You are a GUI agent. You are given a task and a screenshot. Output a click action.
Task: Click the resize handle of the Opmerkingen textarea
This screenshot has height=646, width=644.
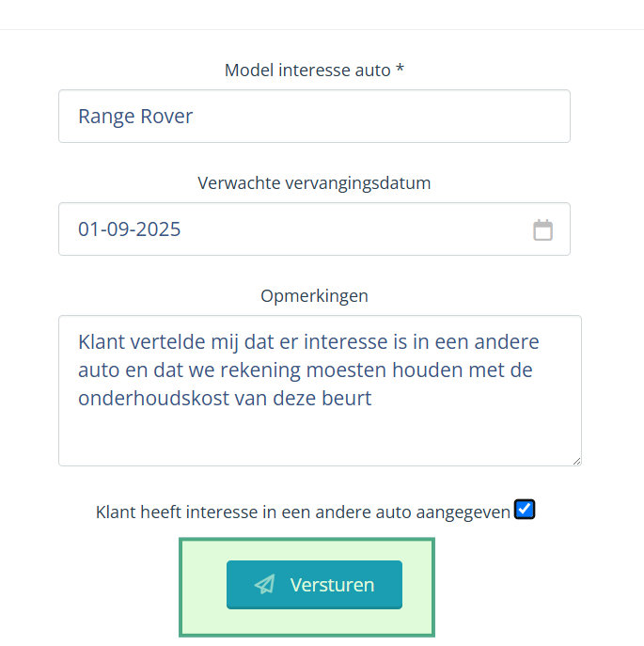(x=576, y=461)
